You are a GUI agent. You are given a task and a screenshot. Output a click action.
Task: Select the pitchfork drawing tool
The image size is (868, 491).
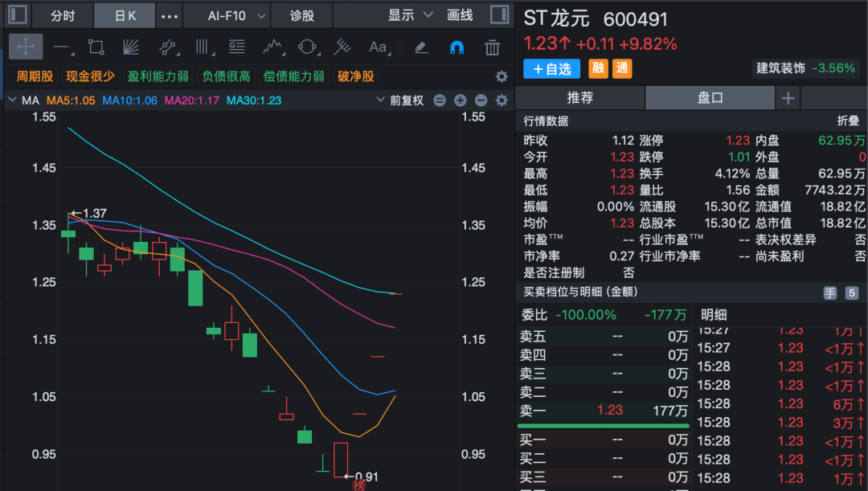[342, 47]
